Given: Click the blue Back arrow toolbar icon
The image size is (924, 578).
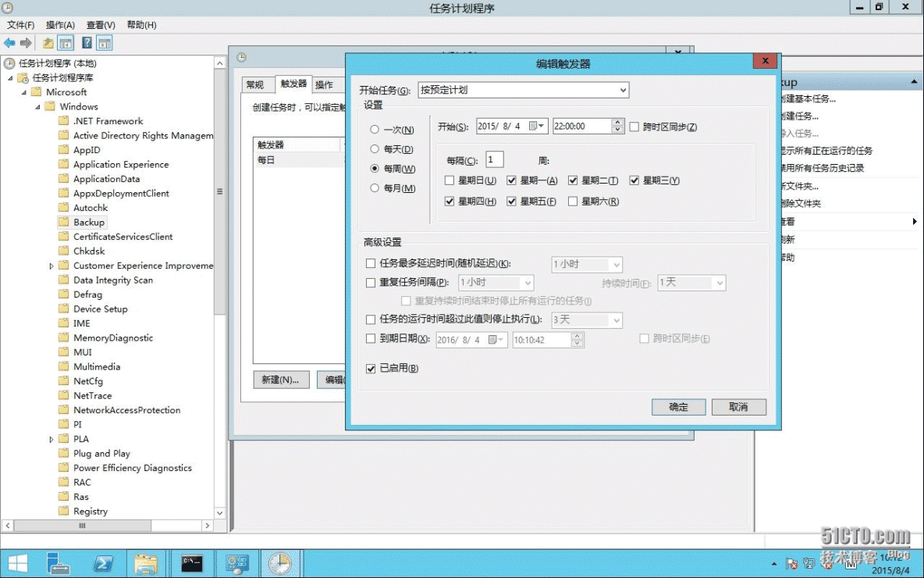Looking at the screenshot, I should 9,43.
